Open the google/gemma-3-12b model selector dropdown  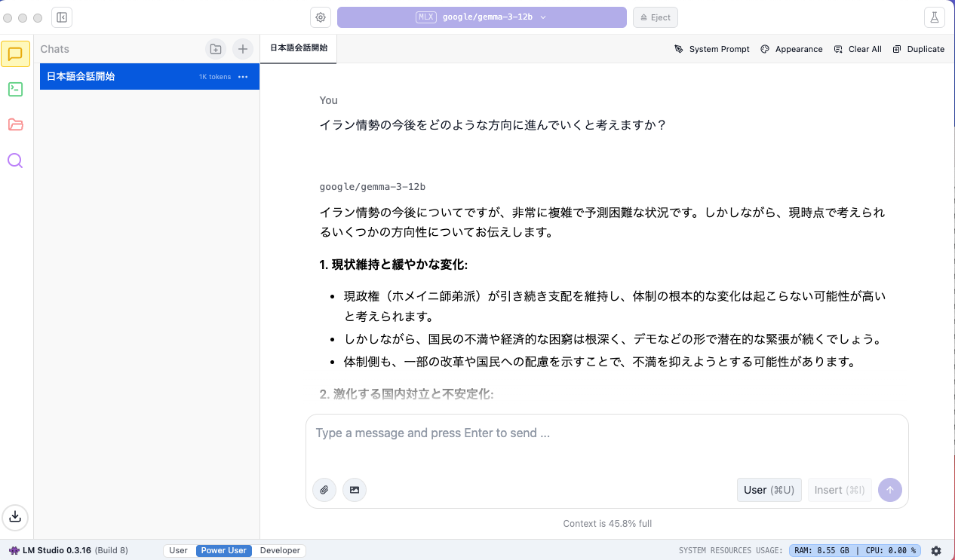pos(482,17)
